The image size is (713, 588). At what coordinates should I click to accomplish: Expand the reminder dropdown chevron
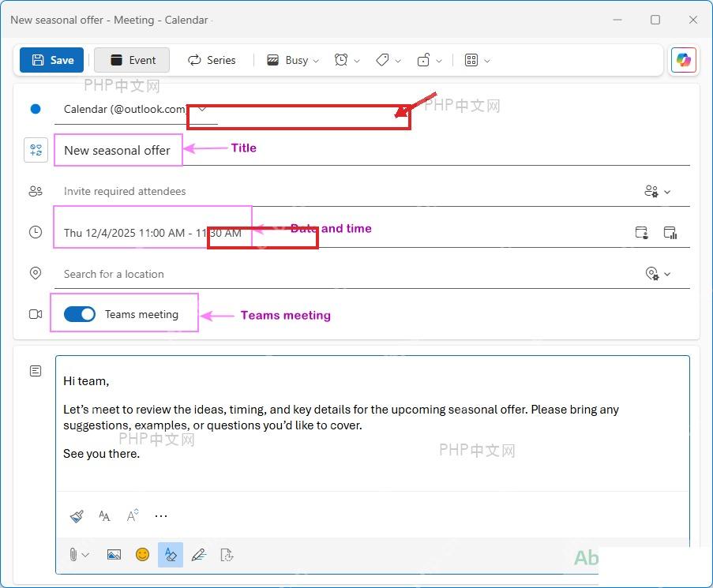click(357, 61)
